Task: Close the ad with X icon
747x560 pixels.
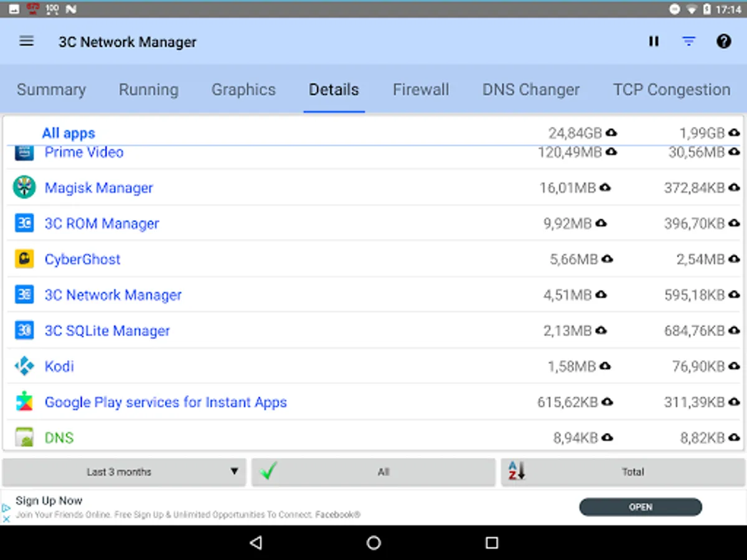Action: click(x=6, y=518)
